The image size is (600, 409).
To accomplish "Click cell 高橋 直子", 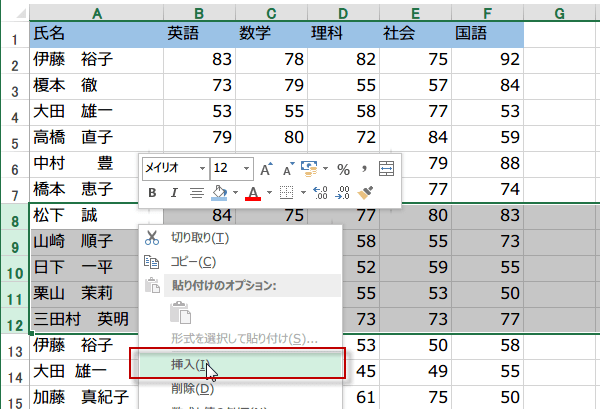I will tap(96, 139).
